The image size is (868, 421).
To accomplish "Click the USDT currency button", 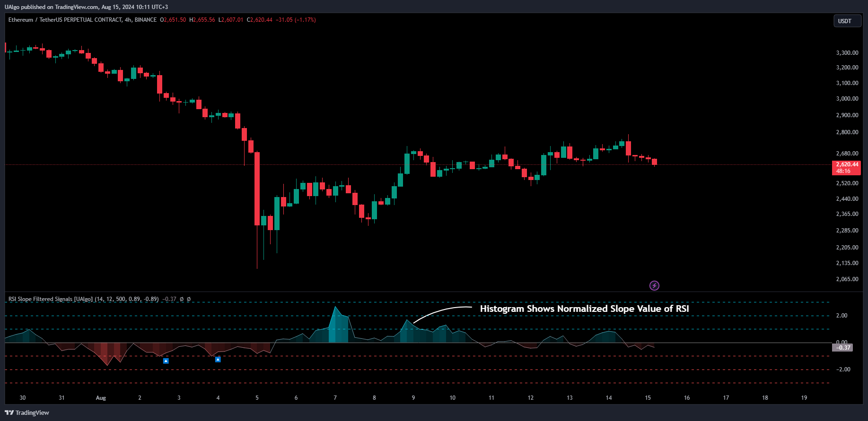I will 847,21.
